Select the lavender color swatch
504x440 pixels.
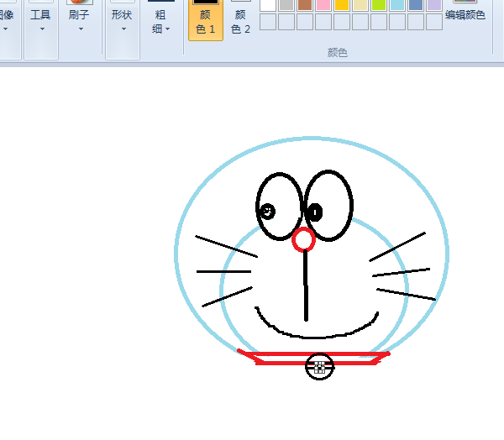pos(434,4)
